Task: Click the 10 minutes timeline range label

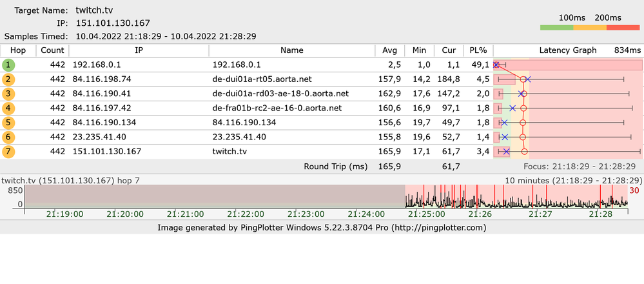Action: tap(573, 181)
